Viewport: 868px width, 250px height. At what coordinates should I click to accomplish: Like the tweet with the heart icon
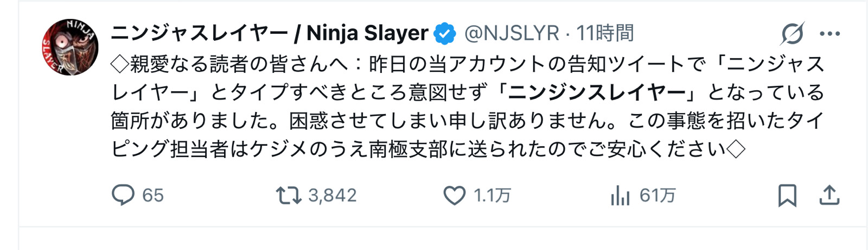(455, 196)
